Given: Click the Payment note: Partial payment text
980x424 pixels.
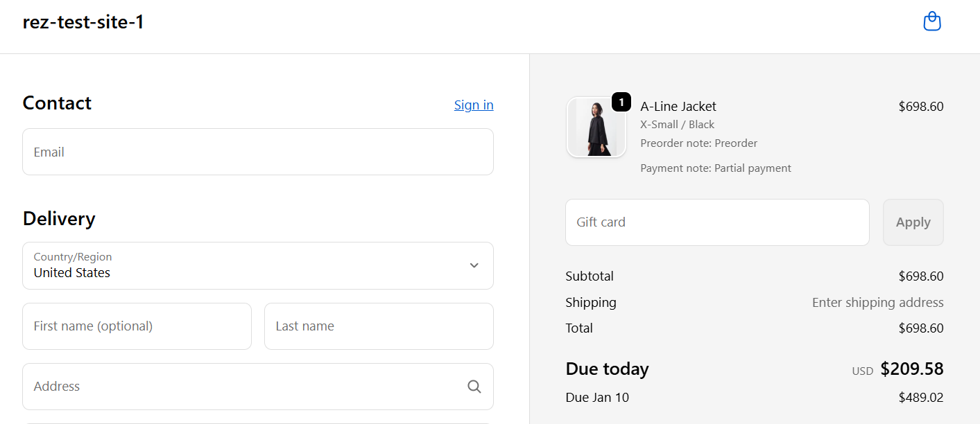Looking at the screenshot, I should [715, 168].
